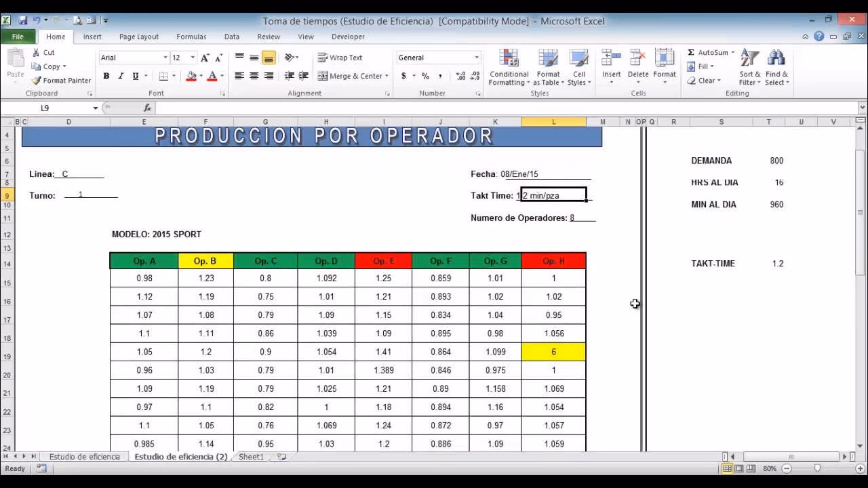Open the General number format dropdown
The image size is (868, 488).
(476, 58)
